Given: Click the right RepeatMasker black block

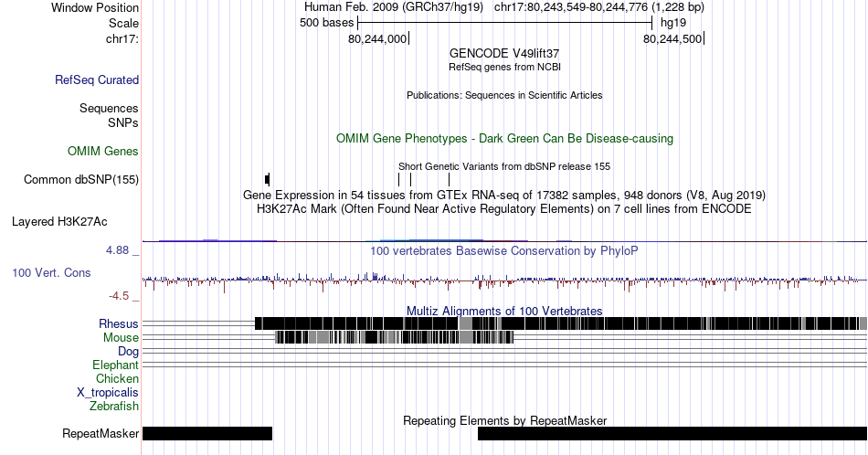Looking at the screenshot, I should 672,433.
